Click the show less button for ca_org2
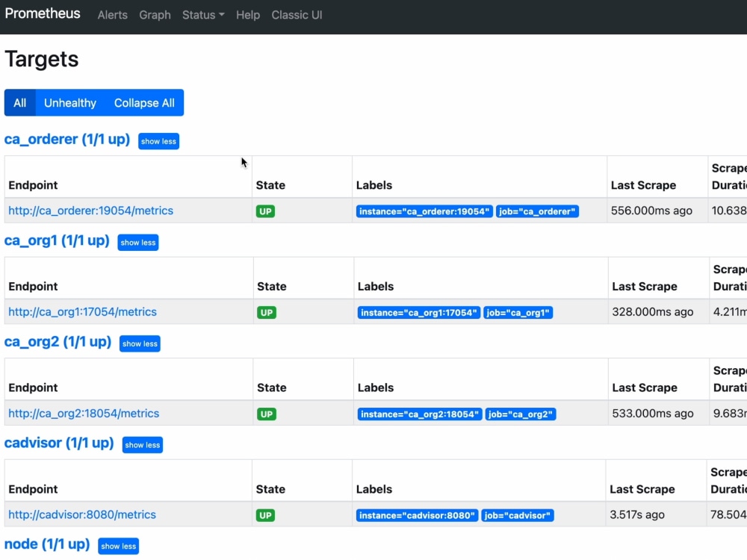Viewport: 747px width, 560px height. (140, 344)
